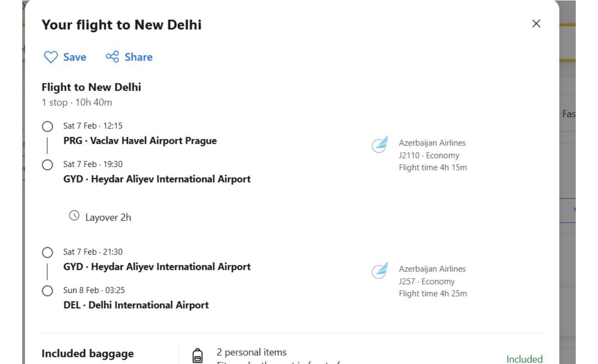Click Azerbaijan Airlines logo for flight J2110
The image size is (598, 364).
tap(379, 146)
